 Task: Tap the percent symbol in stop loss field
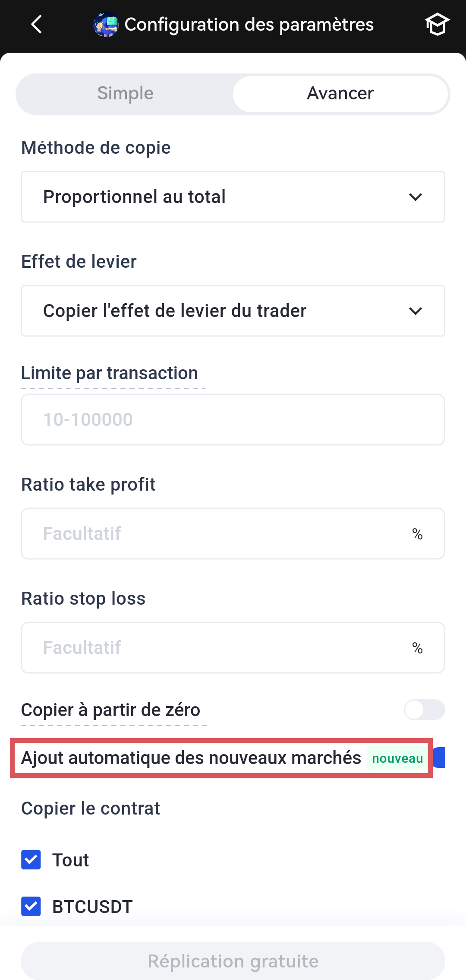pyautogui.click(x=417, y=648)
